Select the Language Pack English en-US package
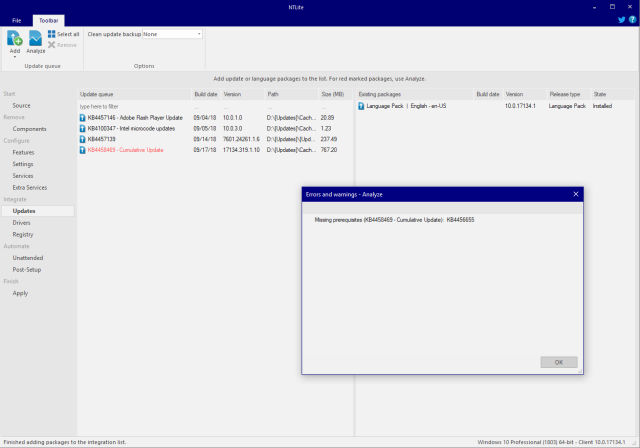640x448 pixels. coord(408,105)
